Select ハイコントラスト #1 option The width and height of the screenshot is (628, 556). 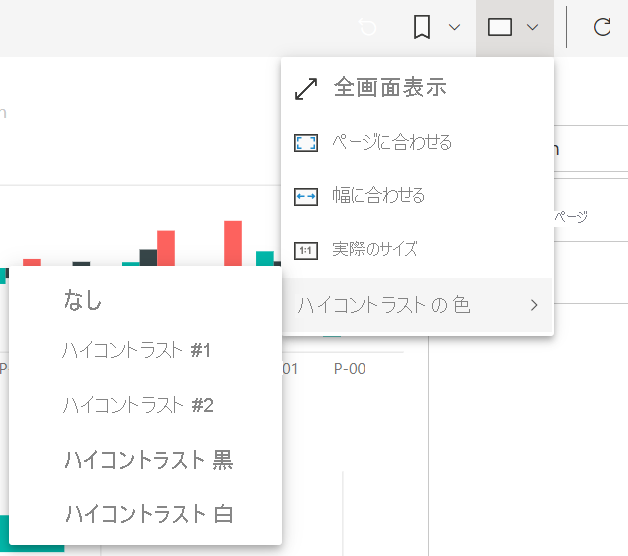145,351
